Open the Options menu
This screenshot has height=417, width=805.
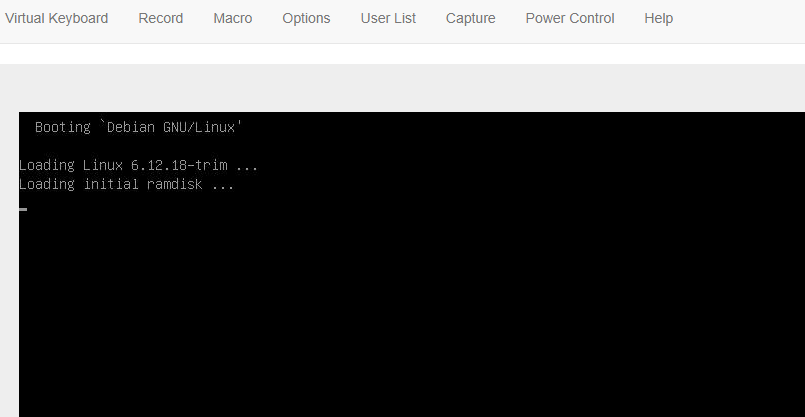coord(306,18)
